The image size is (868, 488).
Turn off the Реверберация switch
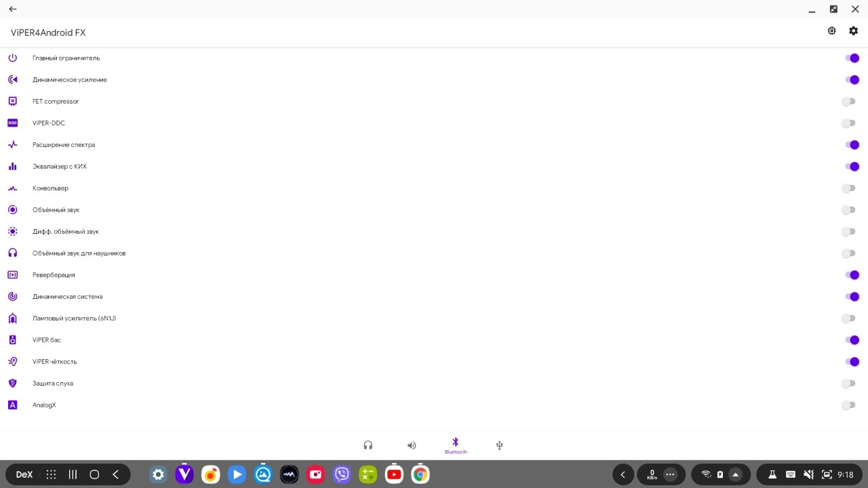[x=852, y=275]
